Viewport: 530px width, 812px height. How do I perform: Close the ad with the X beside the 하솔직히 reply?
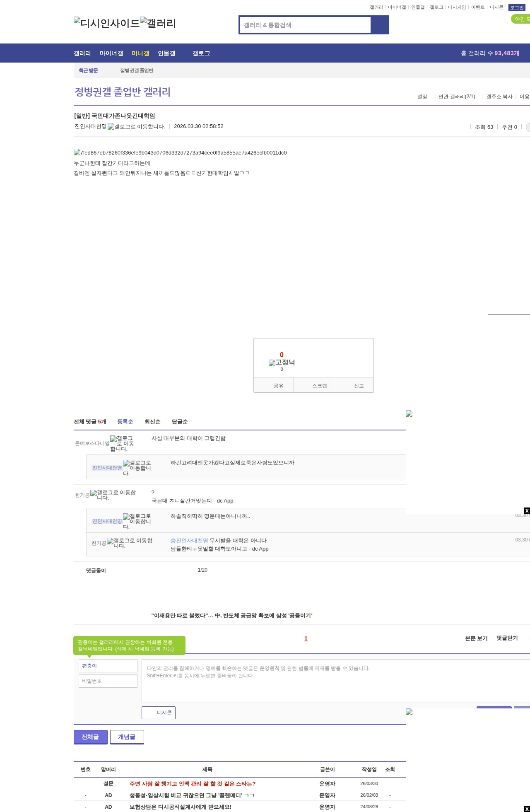click(527, 510)
